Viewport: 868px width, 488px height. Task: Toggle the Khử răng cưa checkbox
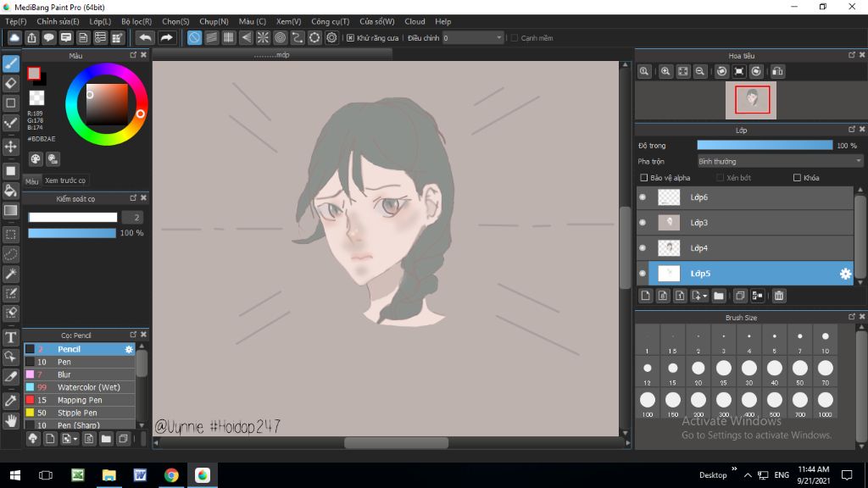coord(350,38)
